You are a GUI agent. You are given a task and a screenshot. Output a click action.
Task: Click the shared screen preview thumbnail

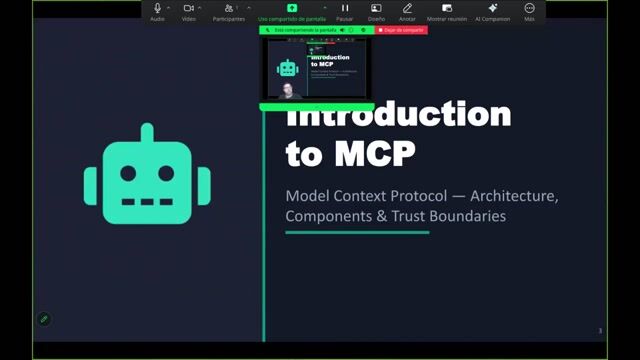[317, 68]
